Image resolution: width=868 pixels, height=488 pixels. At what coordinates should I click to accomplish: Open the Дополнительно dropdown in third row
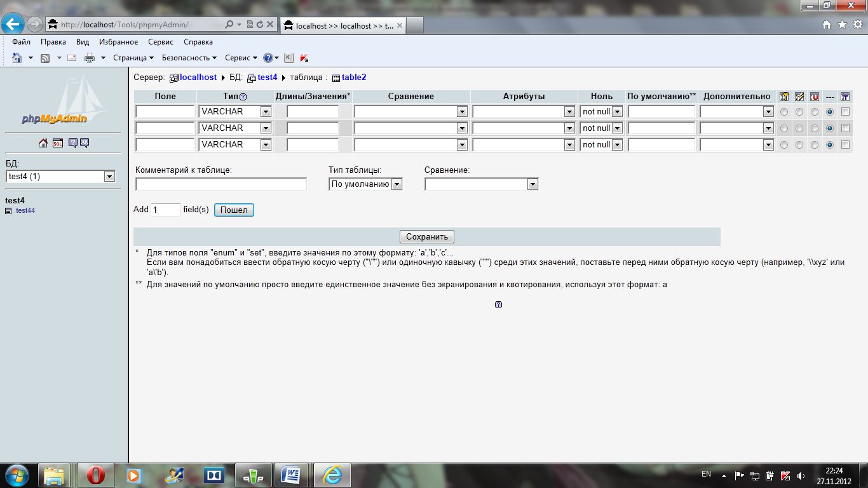[736, 145]
